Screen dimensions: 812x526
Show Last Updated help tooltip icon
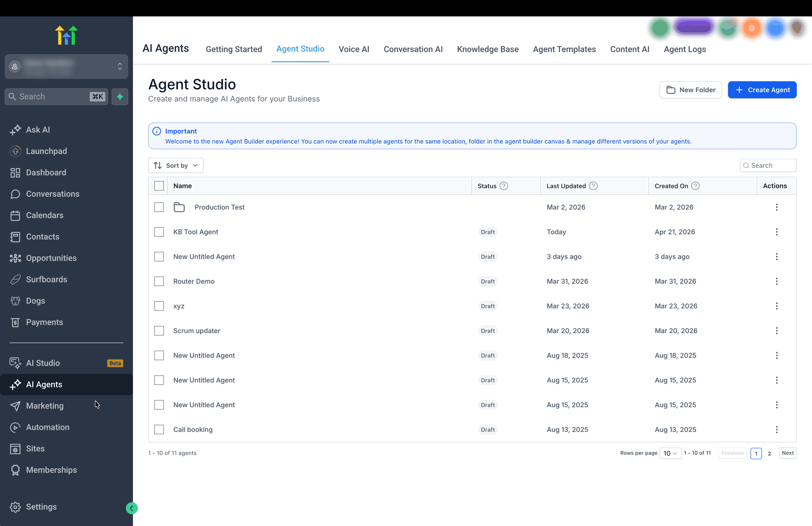point(593,186)
